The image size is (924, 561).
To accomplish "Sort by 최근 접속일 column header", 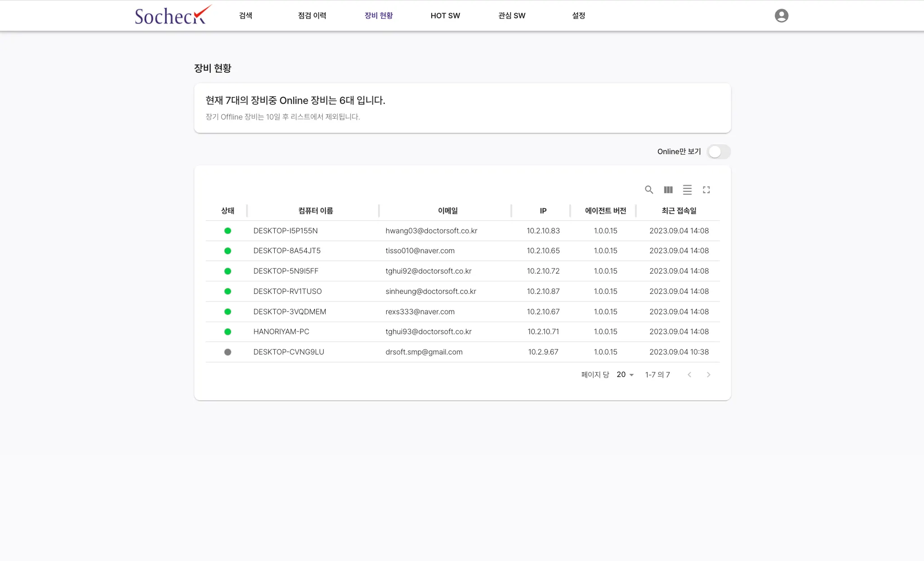I will [x=679, y=211].
